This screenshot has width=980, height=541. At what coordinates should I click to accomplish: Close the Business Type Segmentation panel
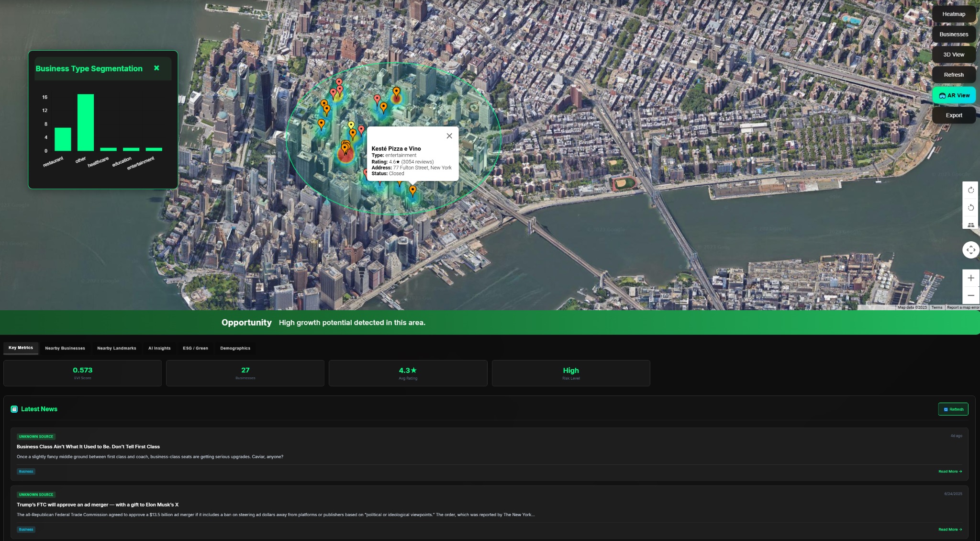[x=156, y=68]
